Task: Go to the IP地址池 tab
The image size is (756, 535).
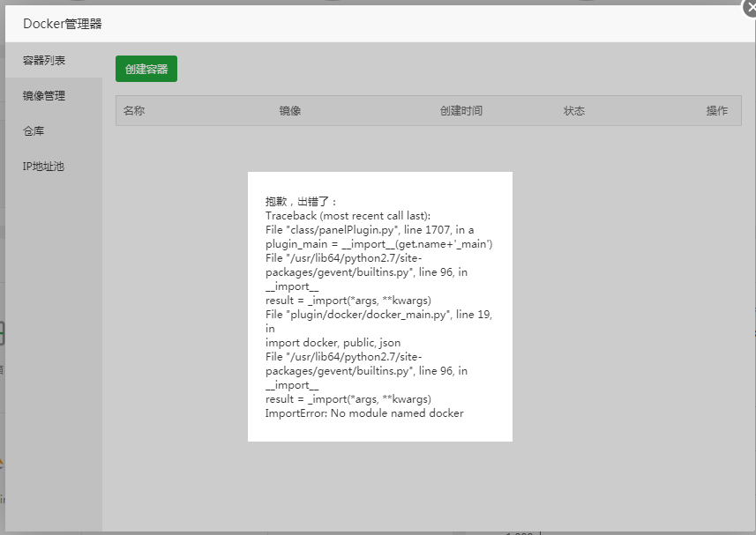Action: 44,167
